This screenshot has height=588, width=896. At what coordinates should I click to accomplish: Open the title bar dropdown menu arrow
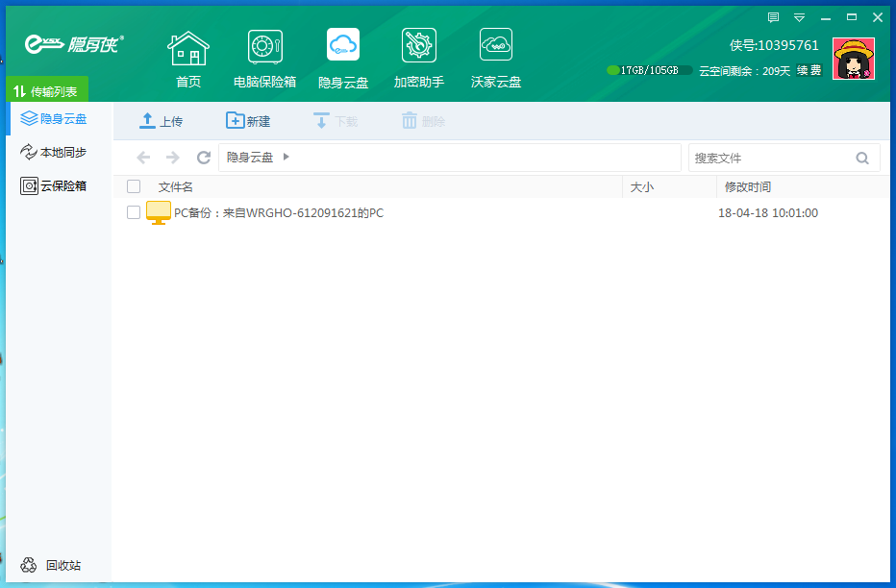tap(800, 17)
